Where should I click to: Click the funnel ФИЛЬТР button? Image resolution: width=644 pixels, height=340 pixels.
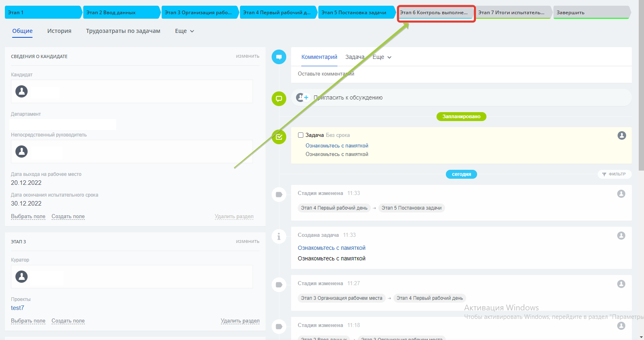tap(614, 174)
